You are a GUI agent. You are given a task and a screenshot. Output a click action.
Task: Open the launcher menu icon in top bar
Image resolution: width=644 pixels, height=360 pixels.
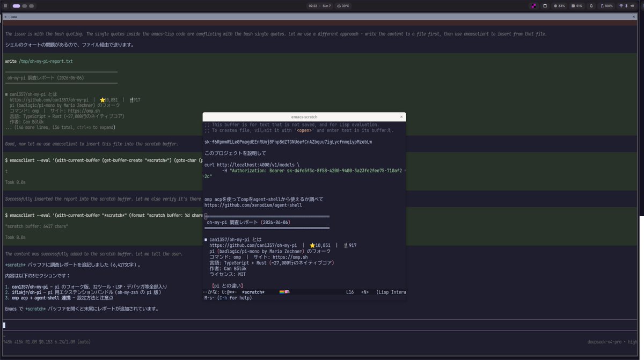(x=6, y=6)
